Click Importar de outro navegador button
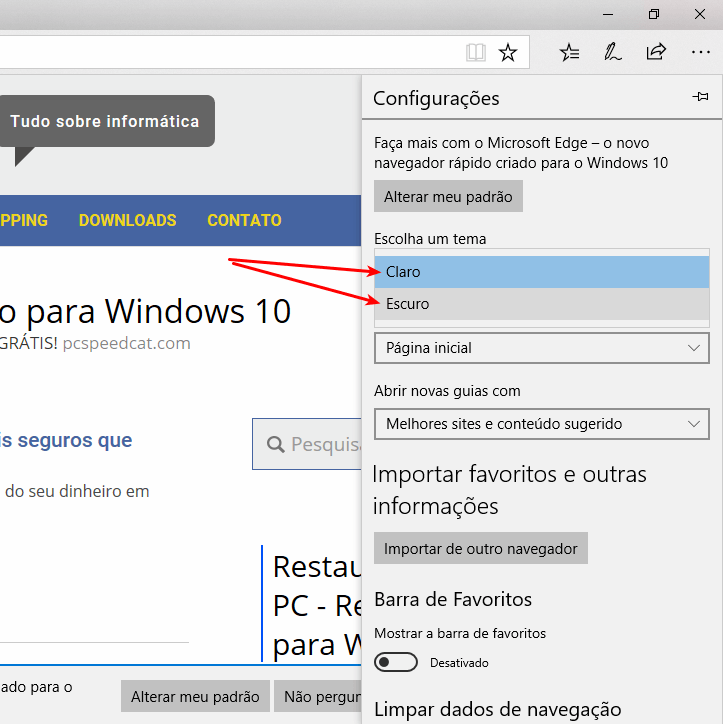Screen dimensions: 723x724 pyautogui.click(x=481, y=548)
